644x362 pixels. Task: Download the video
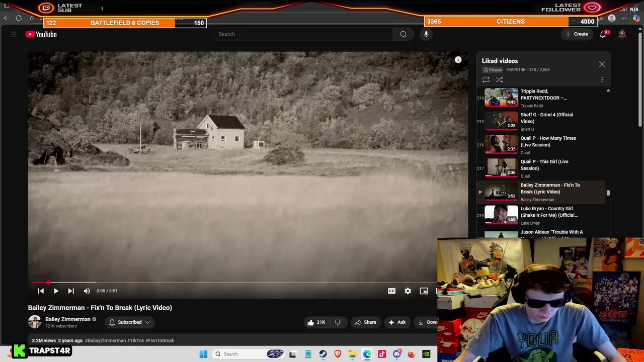coord(427,322)
